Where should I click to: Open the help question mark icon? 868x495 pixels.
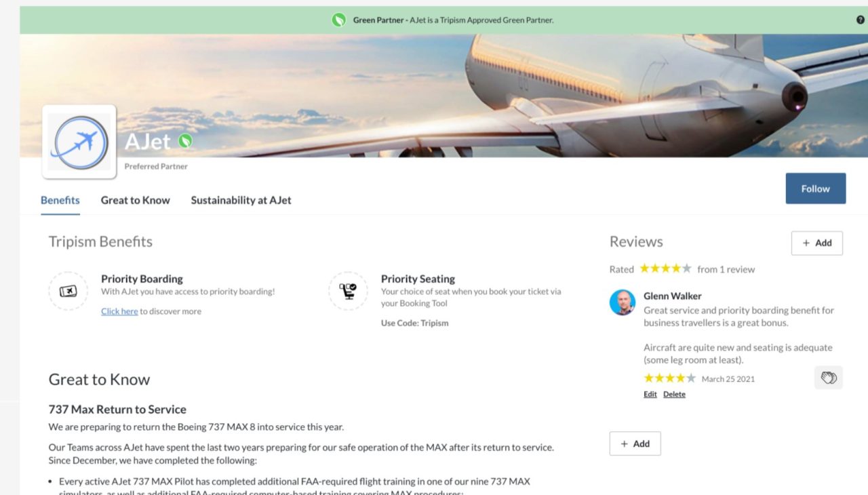860,20
